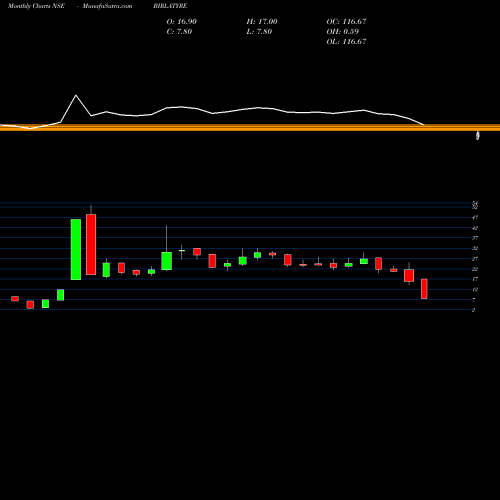
Task: Click the peak of the white indicator line
Action: coord(76,96)
